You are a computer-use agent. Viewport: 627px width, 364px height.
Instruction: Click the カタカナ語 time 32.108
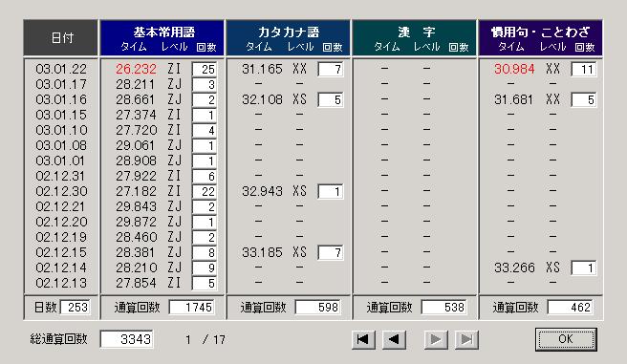[x=262, y=99]
